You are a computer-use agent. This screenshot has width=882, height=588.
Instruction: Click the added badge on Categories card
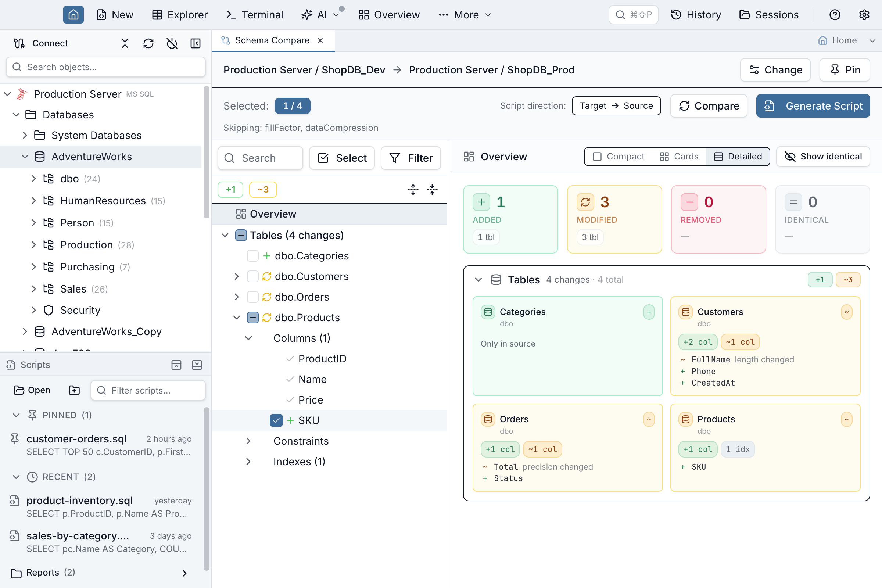tap(649, 312)
